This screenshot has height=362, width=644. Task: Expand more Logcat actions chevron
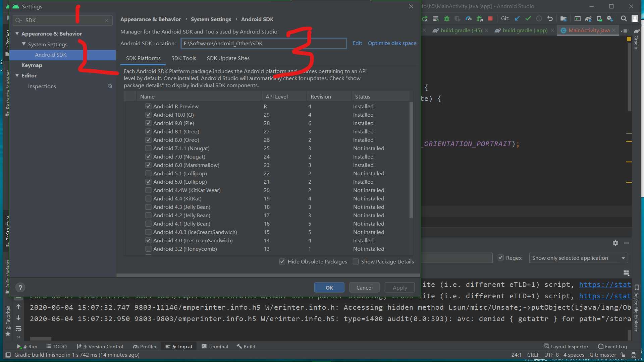[18, 337]
